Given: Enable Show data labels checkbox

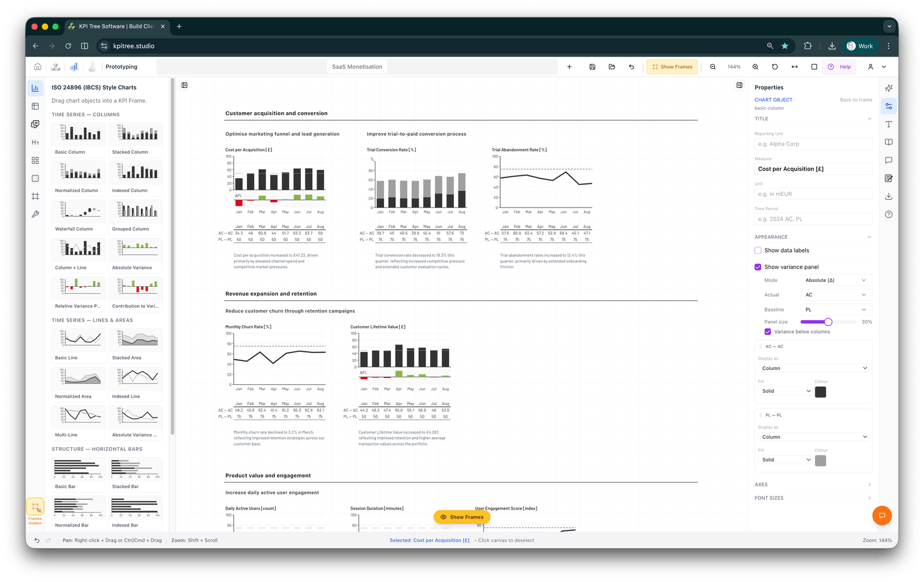Looking at the screenshot, I should tap(758, 250).
